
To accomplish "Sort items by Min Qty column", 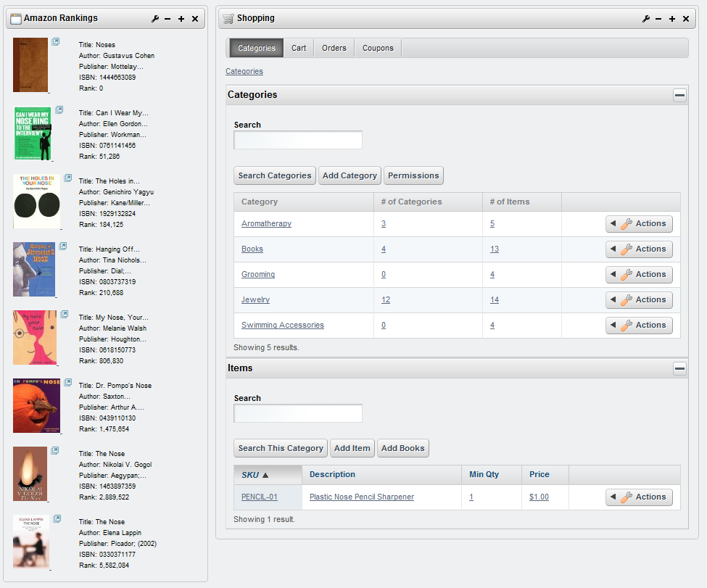I will (x=484, y=474).
